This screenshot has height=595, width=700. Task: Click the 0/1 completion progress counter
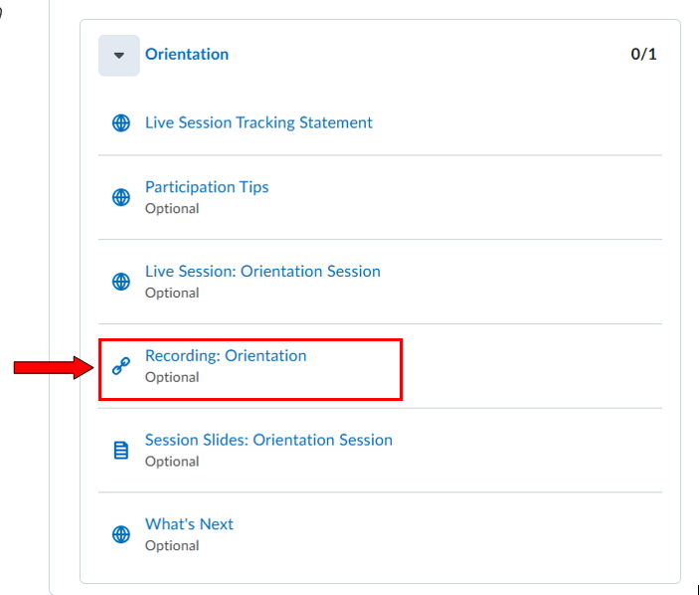coord(643,55)
